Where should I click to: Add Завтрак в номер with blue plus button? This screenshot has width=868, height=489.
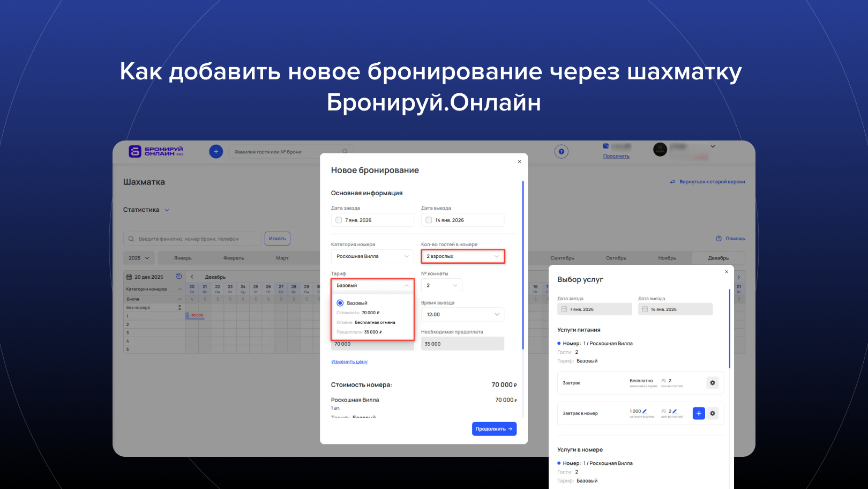[699, 413]
